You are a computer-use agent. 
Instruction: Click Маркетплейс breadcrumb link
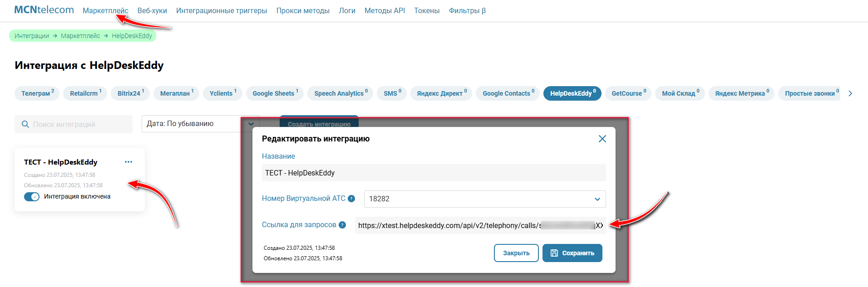80,36
